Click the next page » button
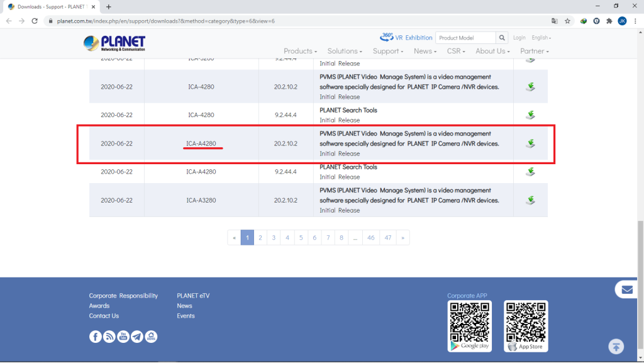The height and width of the screenshot is (363, 644). [x=403, y=238]
